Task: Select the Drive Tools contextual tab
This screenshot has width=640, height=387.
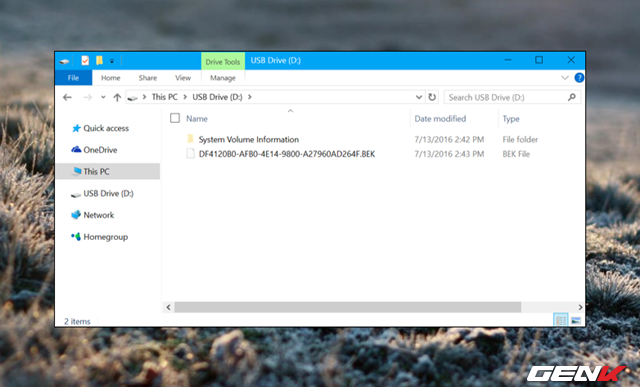Action: [223, 62]
